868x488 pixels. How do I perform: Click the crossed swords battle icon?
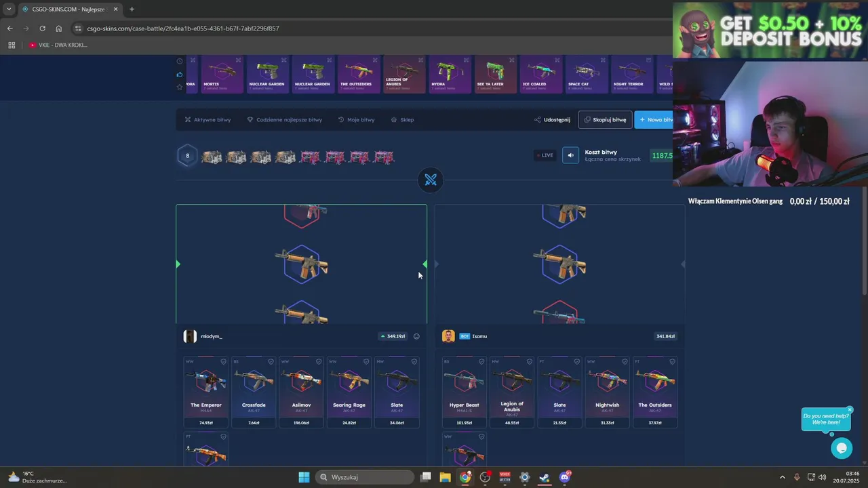[x=431, y=180]
